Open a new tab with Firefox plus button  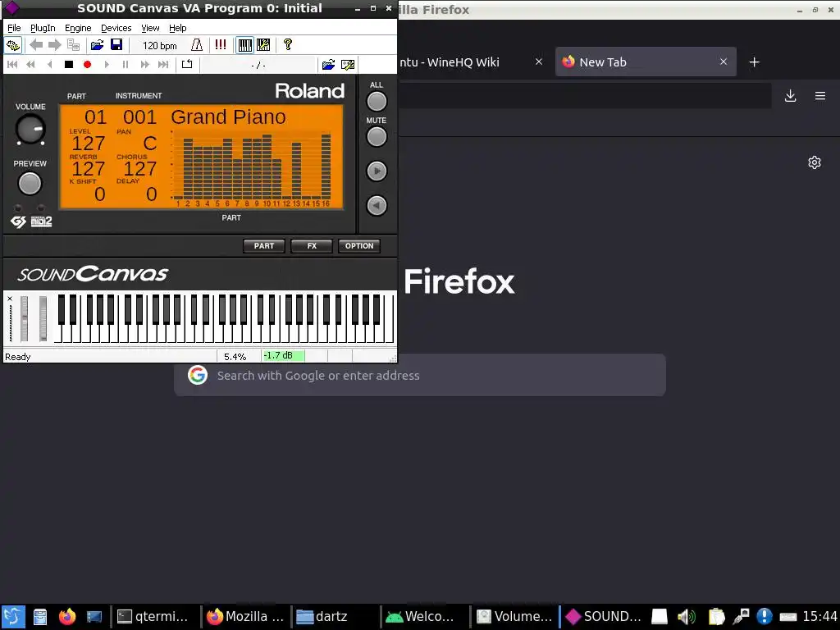[755, 62]
